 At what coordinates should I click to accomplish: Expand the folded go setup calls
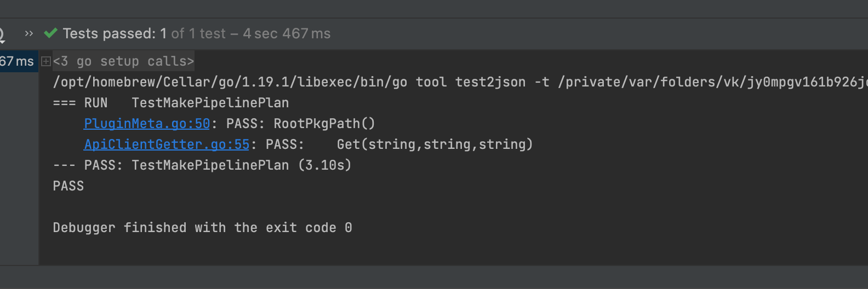46,61
